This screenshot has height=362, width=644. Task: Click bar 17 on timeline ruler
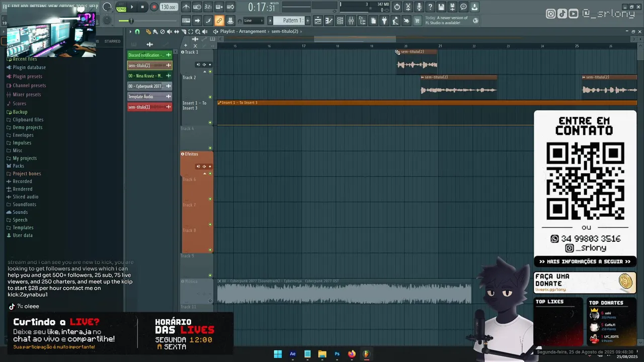pos(303,46)
